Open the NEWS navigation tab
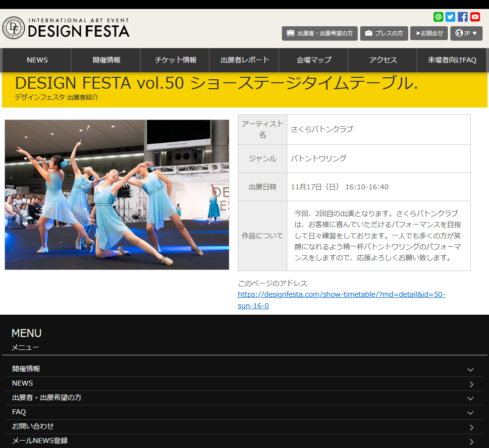The image size is (489, 448). [37, 60]
